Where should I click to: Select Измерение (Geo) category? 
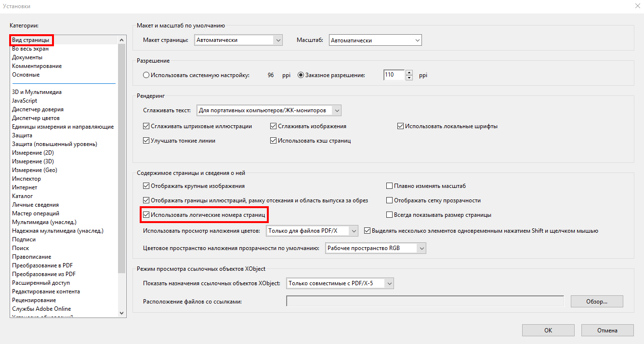click(x=34, y=170)
